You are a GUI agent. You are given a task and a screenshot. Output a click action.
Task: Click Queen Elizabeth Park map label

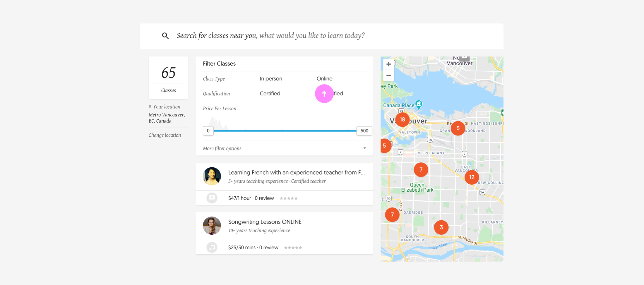point(417,187)
